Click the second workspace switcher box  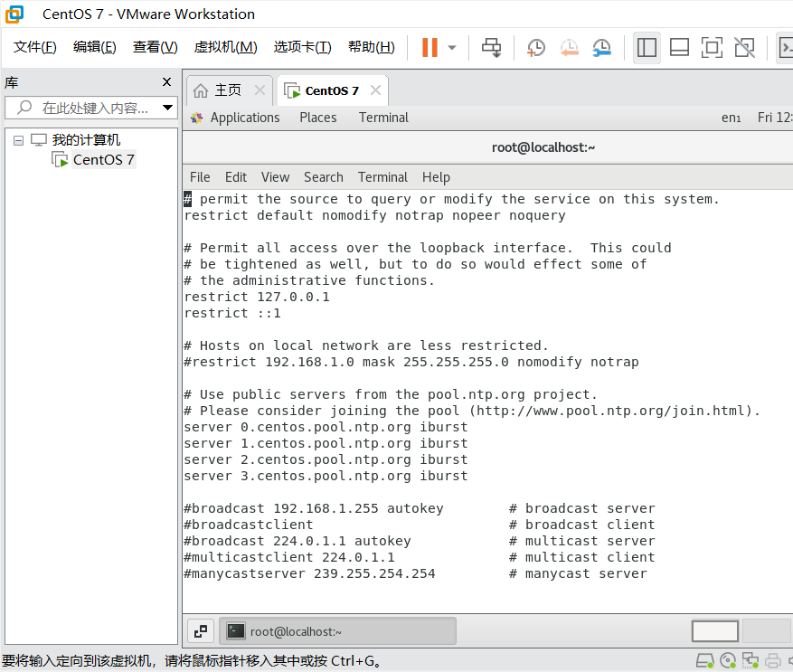[766, 631]
